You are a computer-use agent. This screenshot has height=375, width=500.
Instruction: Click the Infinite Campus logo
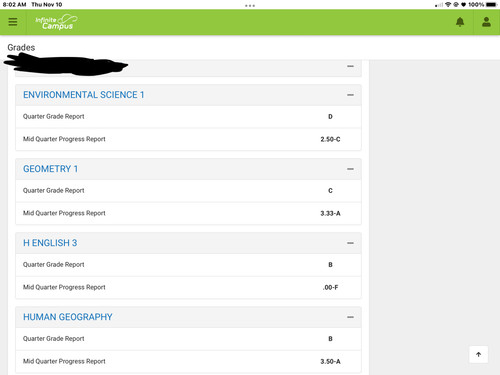tap(56, 22)
